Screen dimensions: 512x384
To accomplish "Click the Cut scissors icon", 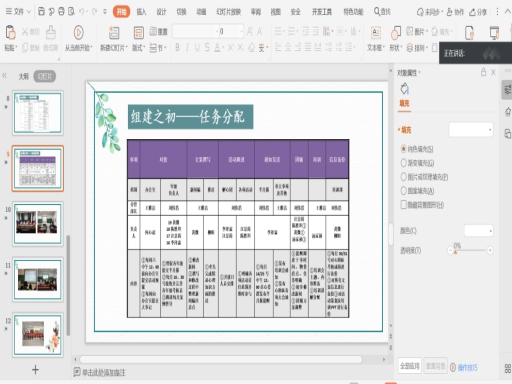I will tap(25, 32).
